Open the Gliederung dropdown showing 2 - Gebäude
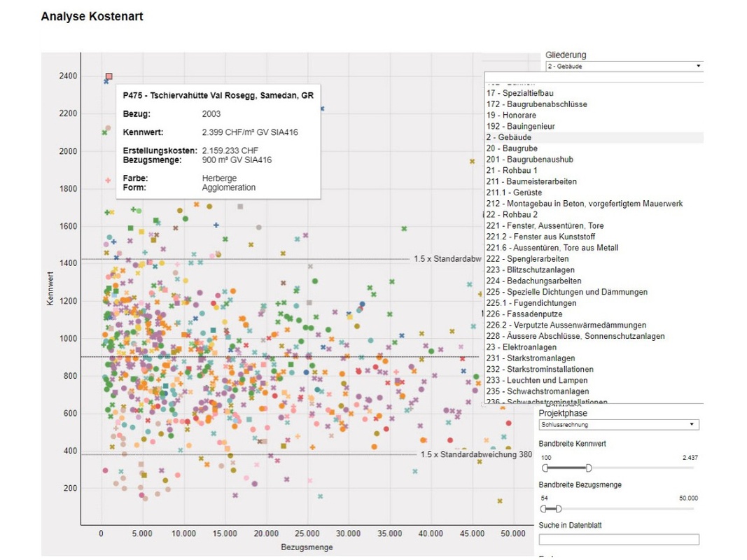Image resolution: width=747 pixels, height=560 pixels. pos(624,66)
